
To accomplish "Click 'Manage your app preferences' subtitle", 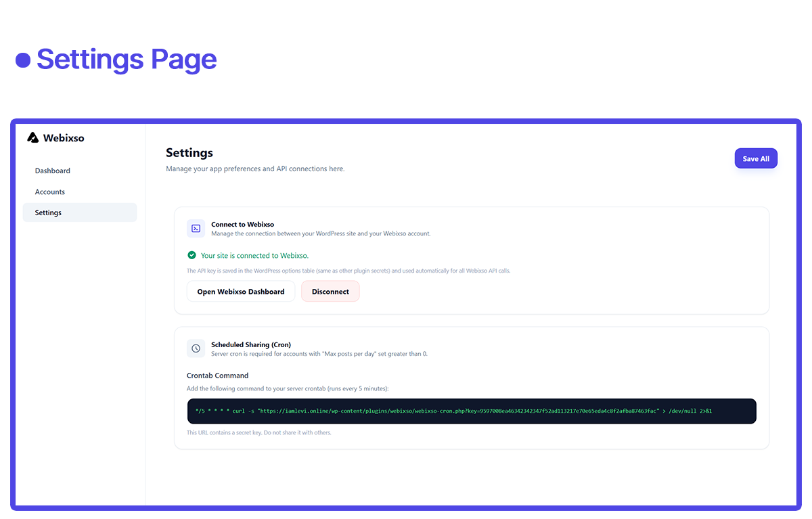I will (255, 168).
